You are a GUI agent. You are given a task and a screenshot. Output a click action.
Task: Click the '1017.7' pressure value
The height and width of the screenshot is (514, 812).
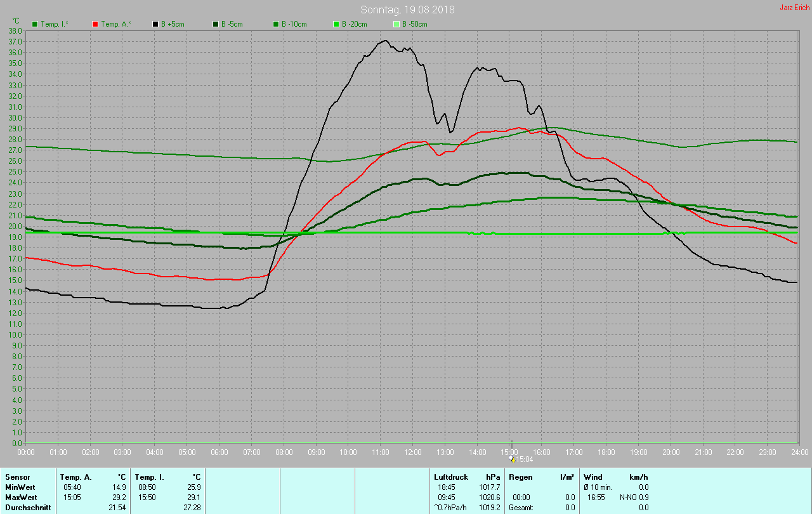[490, 487]
